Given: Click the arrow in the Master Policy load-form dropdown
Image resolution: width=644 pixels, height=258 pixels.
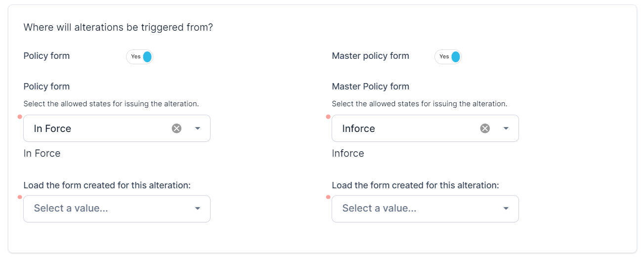Looking at the screenshot, I should (x=506, y=209).
